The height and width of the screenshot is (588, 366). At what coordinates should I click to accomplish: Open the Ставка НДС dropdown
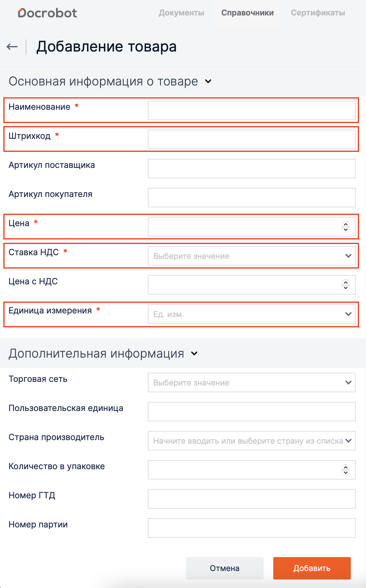[x=251, y=256]
